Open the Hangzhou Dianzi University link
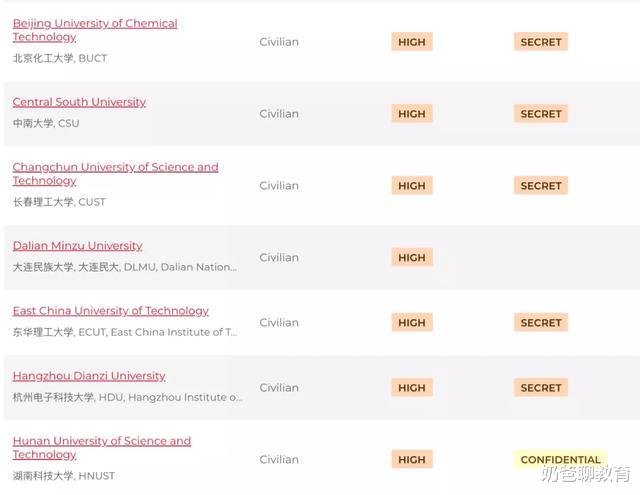Image resolution: width=640 pixels, height=495 pixels. (89, 376)
